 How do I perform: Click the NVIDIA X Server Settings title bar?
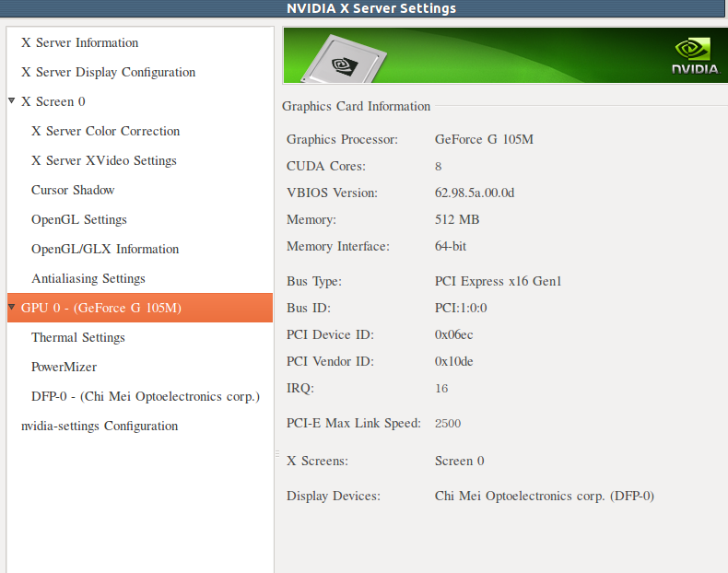(362, 8)
